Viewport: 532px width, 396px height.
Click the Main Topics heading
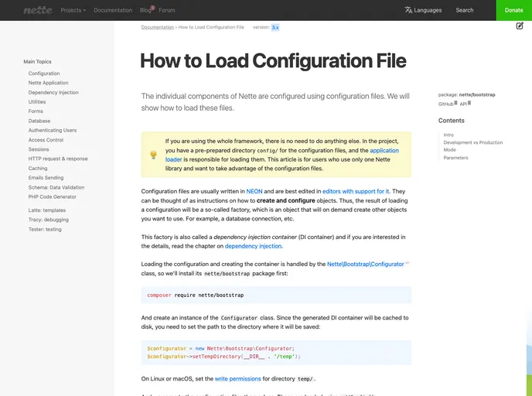coord(37,61)
